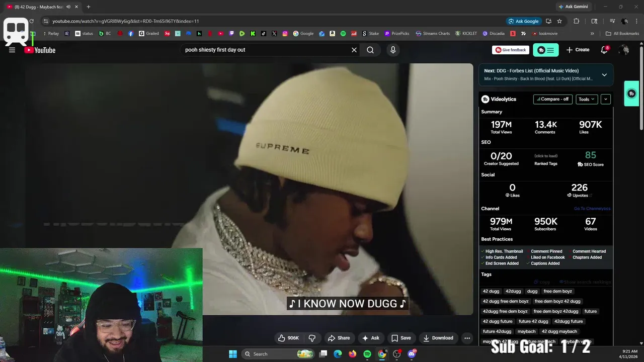644x362 pixels.
Task: Dislike the video with thumbs down
Action: point(312,338)
